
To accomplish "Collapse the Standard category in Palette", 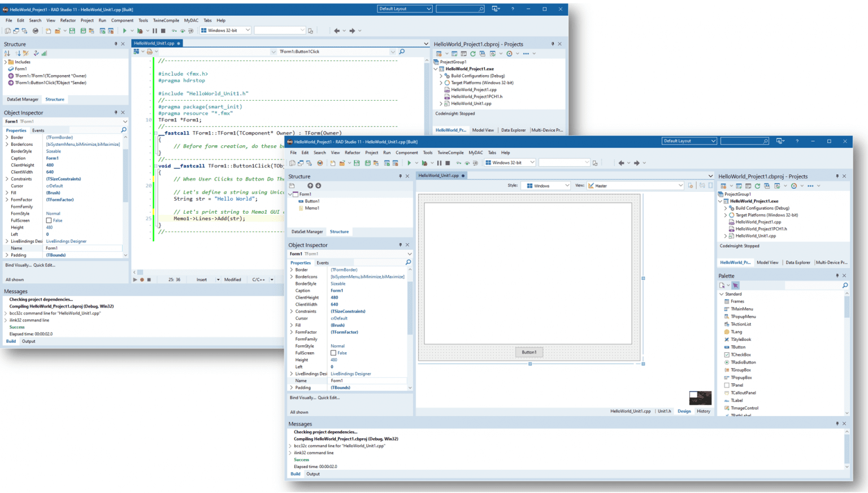I will 722,294.
